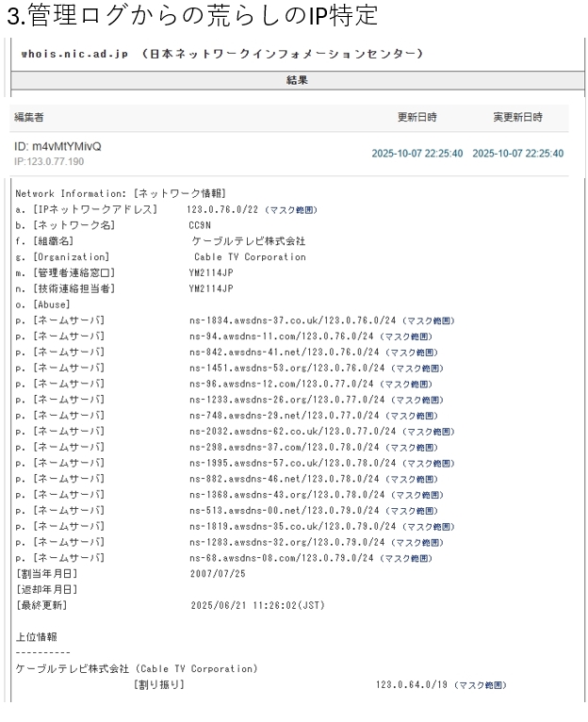The image size is (588, 722).
Task: Click the 実更新日時 column header
Action: [517, 117]
